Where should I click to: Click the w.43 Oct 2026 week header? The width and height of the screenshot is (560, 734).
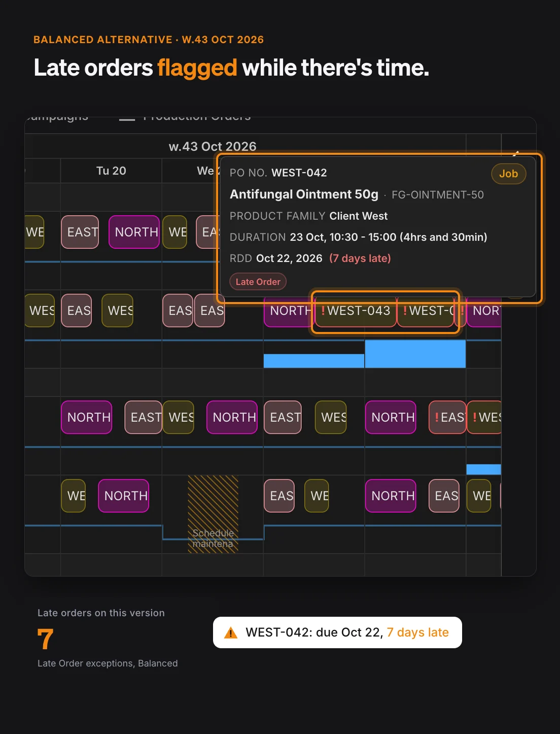pos(213,146)
